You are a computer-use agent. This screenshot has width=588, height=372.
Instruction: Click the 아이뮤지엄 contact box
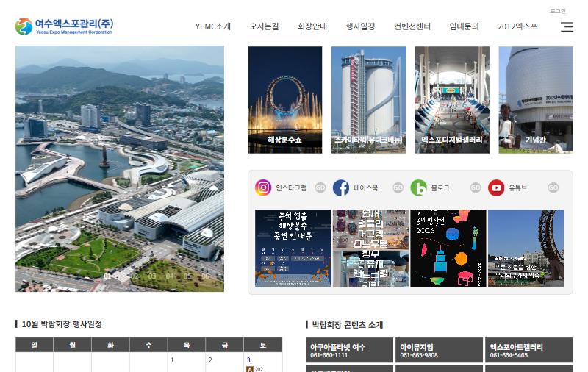click(x=439, y=350)
